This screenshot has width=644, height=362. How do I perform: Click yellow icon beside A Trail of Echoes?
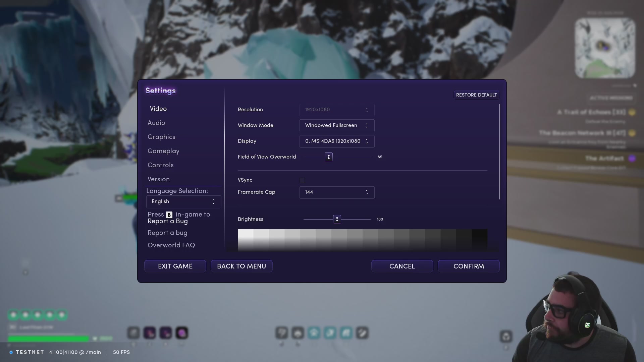tap(632, 112)
